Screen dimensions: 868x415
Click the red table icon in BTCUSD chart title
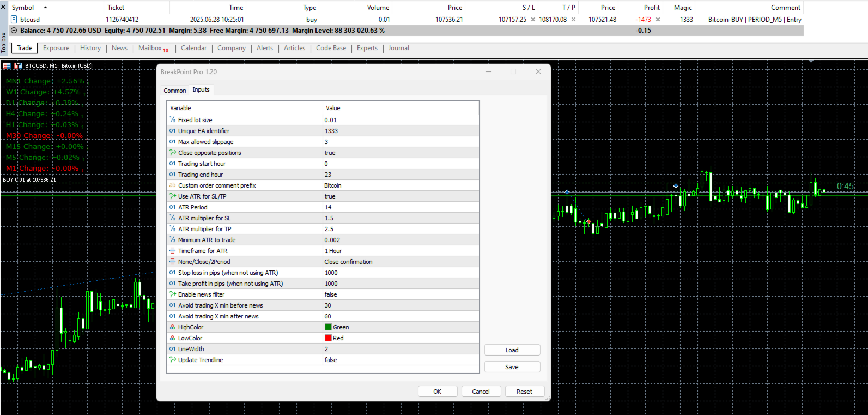pyautogui.click(x=7, y=65)
